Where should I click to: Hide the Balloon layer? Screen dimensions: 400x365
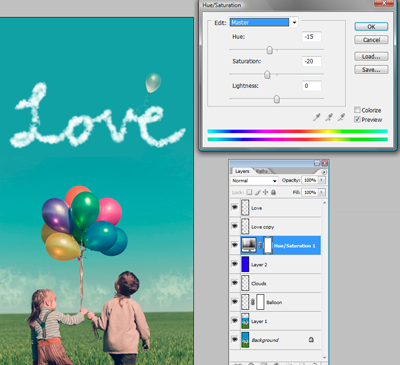(235, 302)
